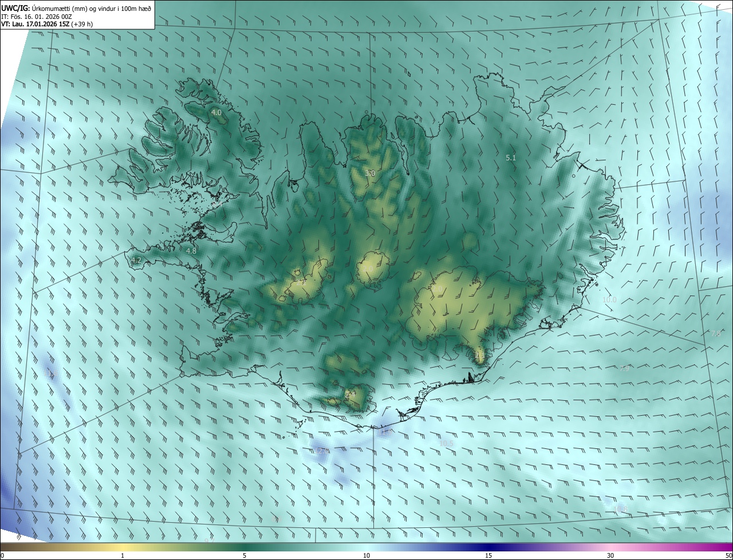This screenshot has width=733, height=560.
Task: Click the 7.8 value label near the eastern edge
Action: [x=715, y=333]
